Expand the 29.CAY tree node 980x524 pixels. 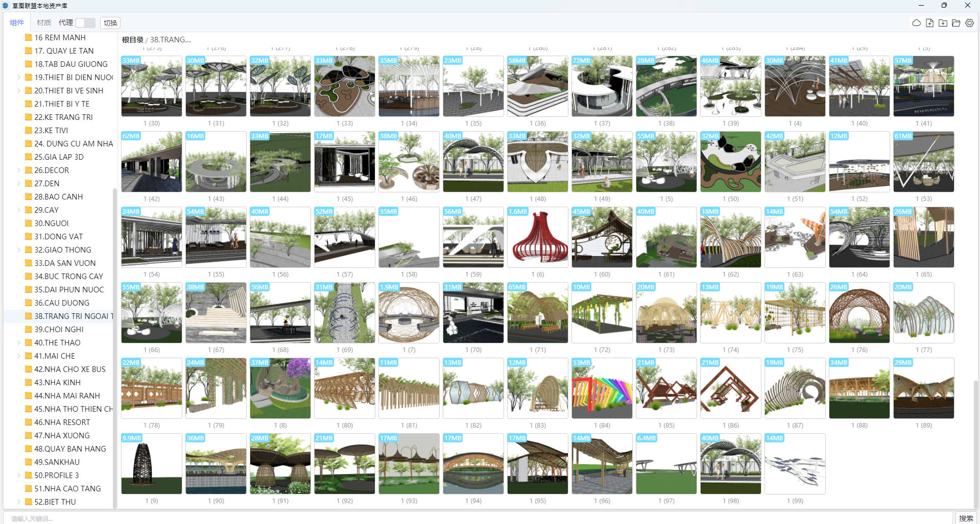pos(19,210)
